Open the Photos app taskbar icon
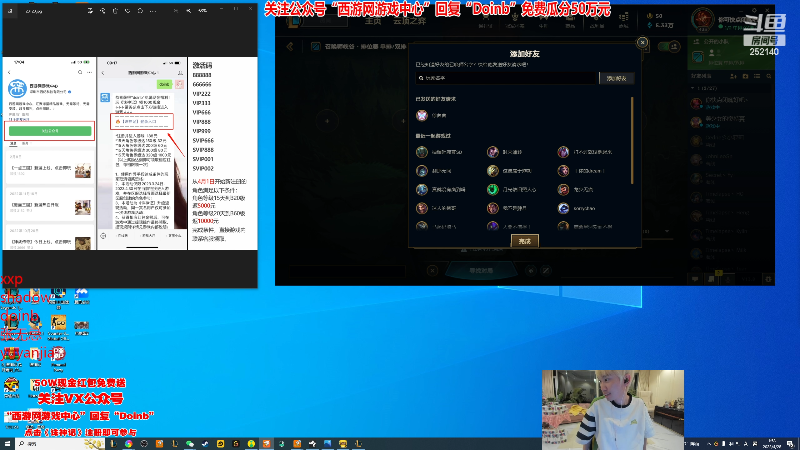Screen dimensions: 800x450 click(327, 444)
